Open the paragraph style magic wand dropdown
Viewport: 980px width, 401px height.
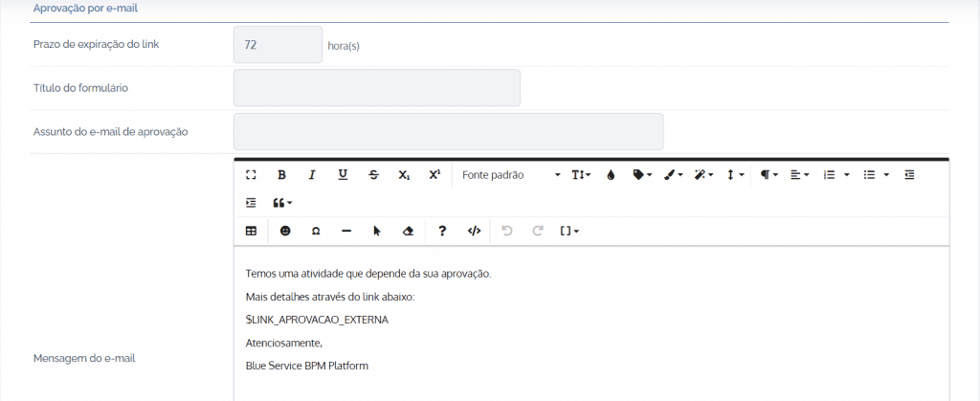click(704, 175)
